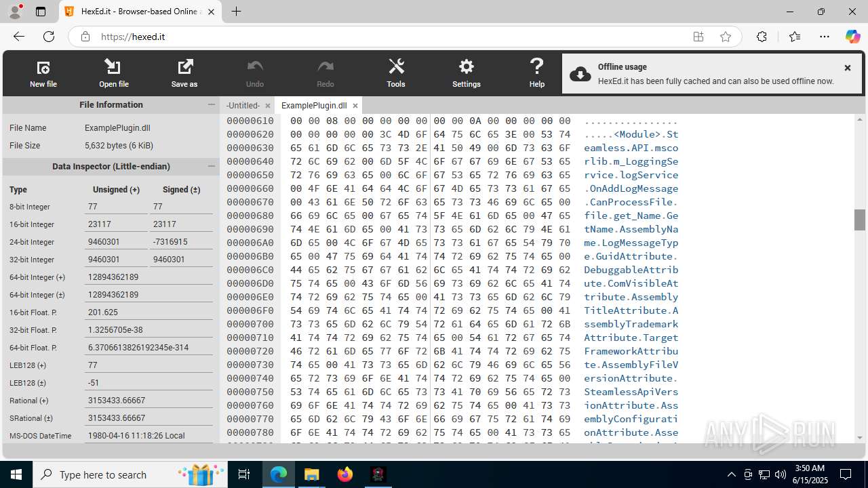View site information lock icon

point(85,37)
